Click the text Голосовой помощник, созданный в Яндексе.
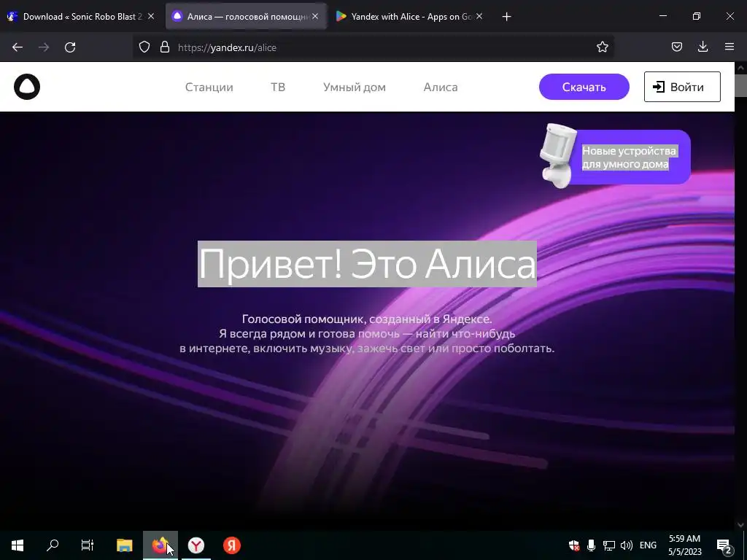The width and height of the screenshot is (747, 560). [367, 319]
